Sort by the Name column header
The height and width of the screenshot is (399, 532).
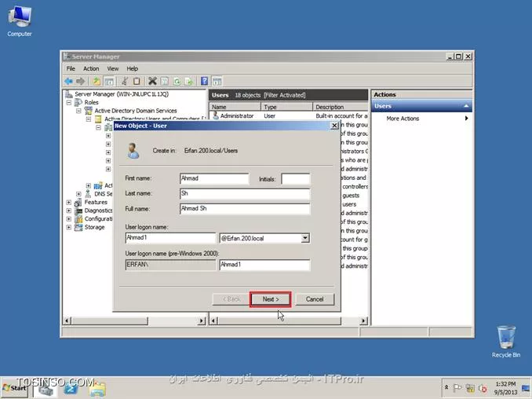(235, 107)
